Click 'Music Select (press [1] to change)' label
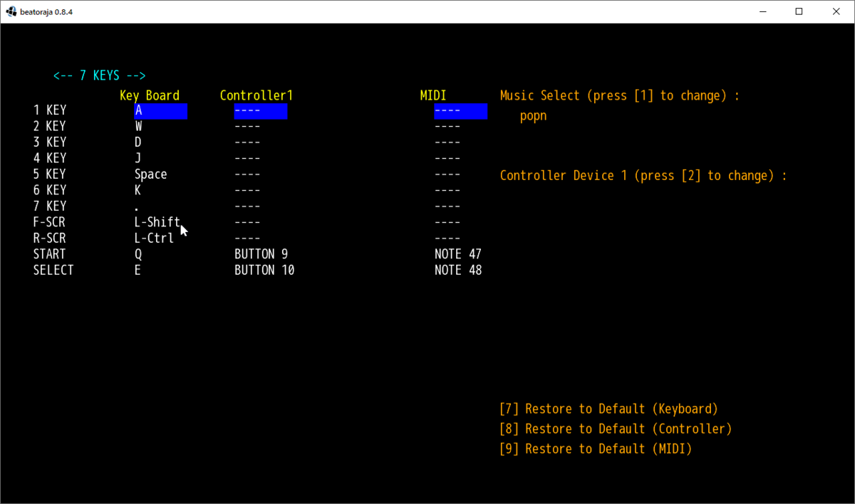 click(x=620, y=95)
